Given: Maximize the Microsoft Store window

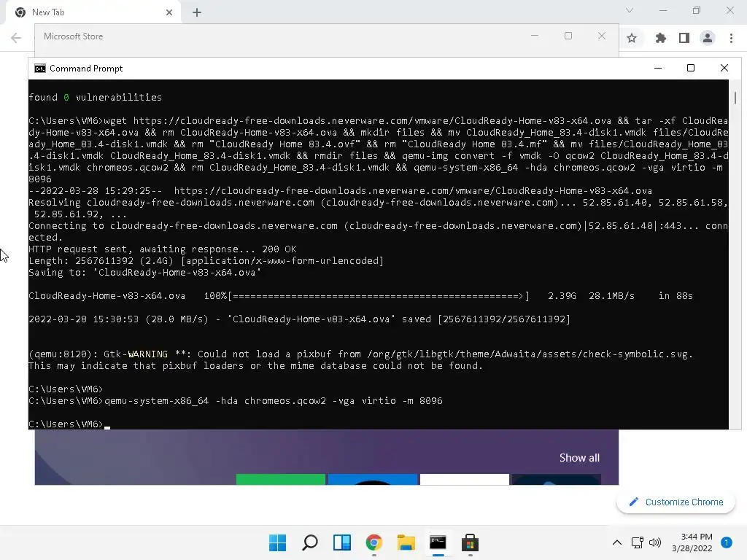Looking at the screenshot, I should (568, 36).
